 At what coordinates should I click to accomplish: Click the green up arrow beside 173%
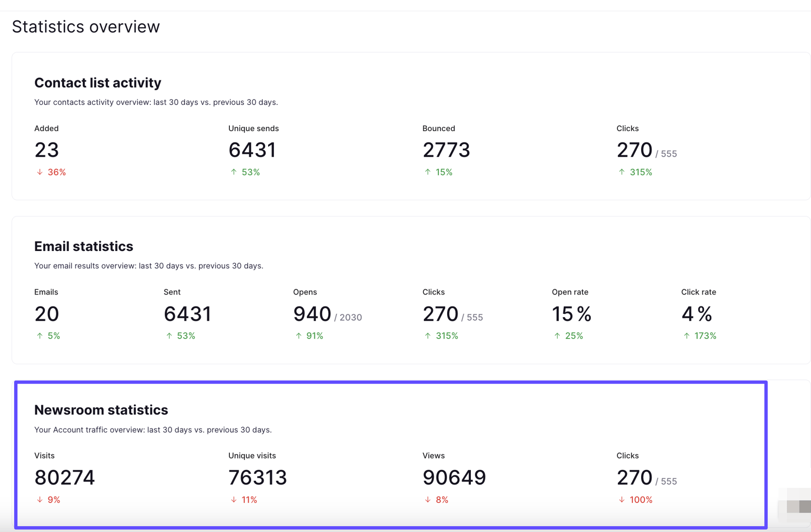coord(687,336)
